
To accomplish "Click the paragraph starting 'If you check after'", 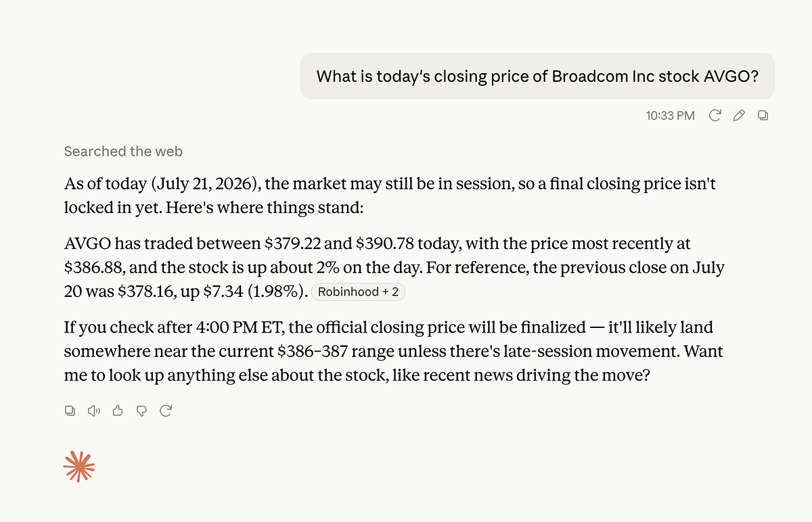I will tap(393, 352).
